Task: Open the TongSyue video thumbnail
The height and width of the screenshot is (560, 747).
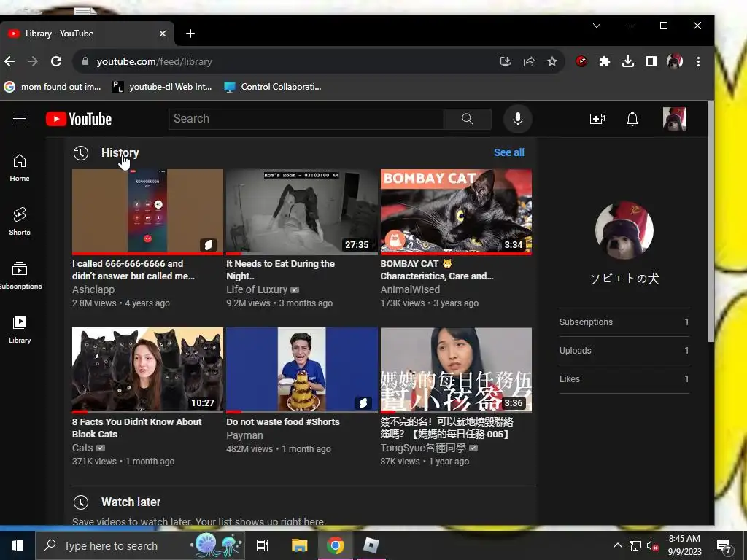Action: tap(456, 370)
